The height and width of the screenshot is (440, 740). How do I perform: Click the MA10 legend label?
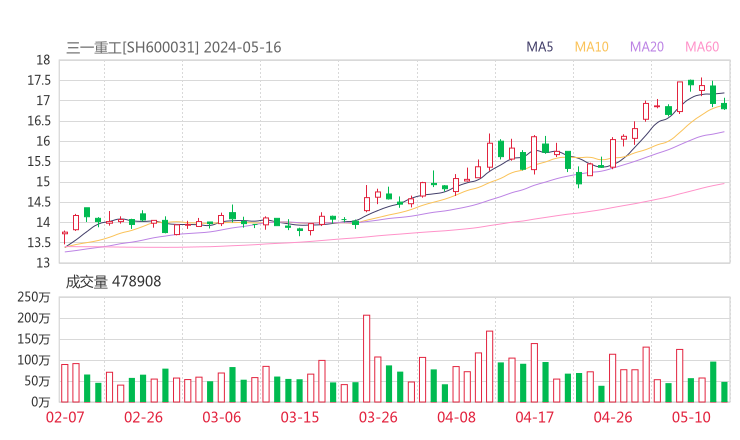pyautogui.click(x=591, y=47)
